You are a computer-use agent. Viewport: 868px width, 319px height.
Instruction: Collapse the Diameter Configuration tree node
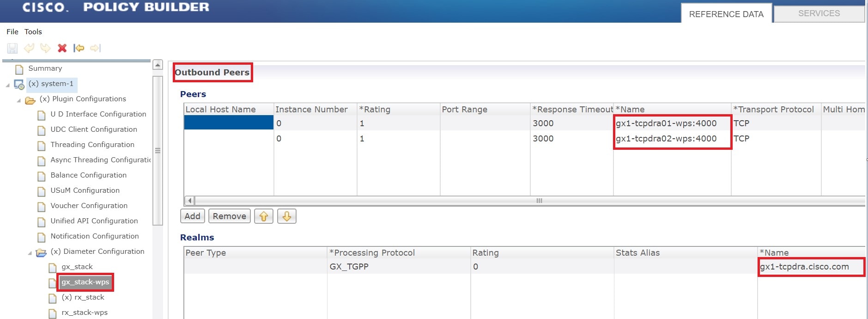[x=30, y=253]
